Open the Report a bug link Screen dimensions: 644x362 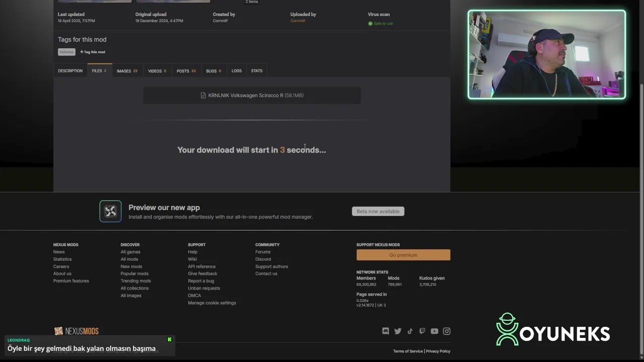click(x=201, y=281)
